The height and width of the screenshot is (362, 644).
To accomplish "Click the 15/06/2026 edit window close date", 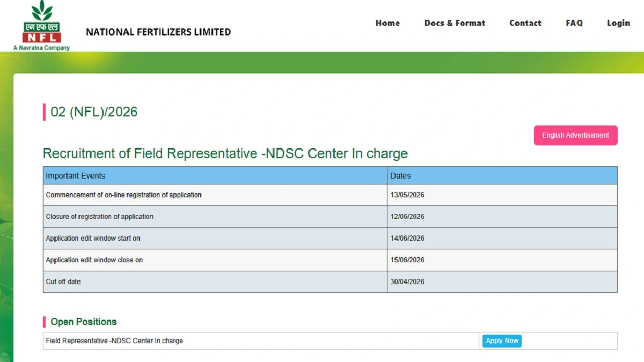I will click(407, 260).
